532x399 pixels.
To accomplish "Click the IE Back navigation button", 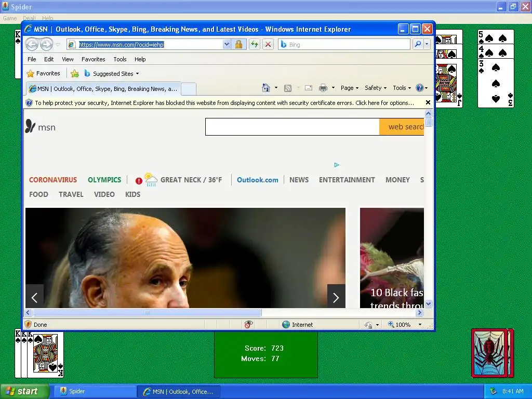I will coord(32,45).
